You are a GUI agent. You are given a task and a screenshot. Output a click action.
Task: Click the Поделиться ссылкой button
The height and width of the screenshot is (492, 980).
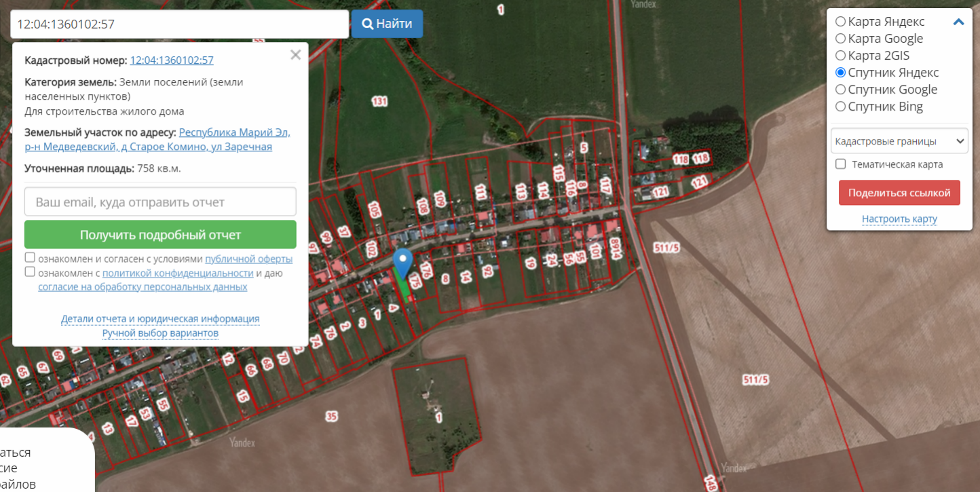pos(899,193)
